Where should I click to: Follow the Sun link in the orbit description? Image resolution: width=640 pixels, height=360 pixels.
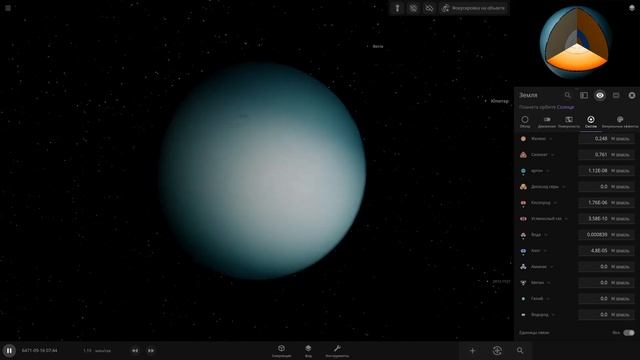pyautogui.click(x=565, y=107)
